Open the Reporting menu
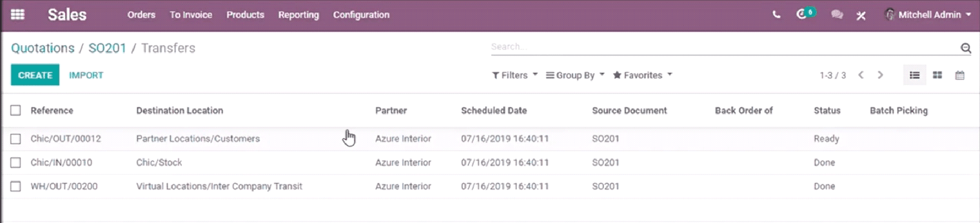This screenshot has width=980, height=223. tap(298, 15)
